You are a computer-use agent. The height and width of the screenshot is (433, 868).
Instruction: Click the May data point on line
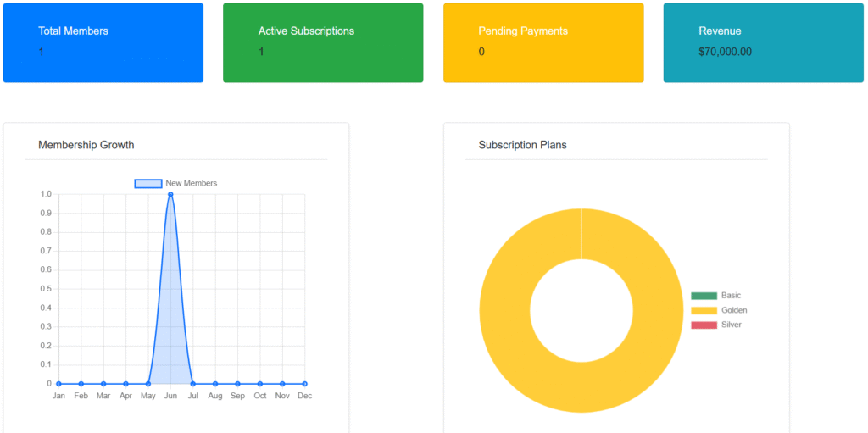(147, 384)
